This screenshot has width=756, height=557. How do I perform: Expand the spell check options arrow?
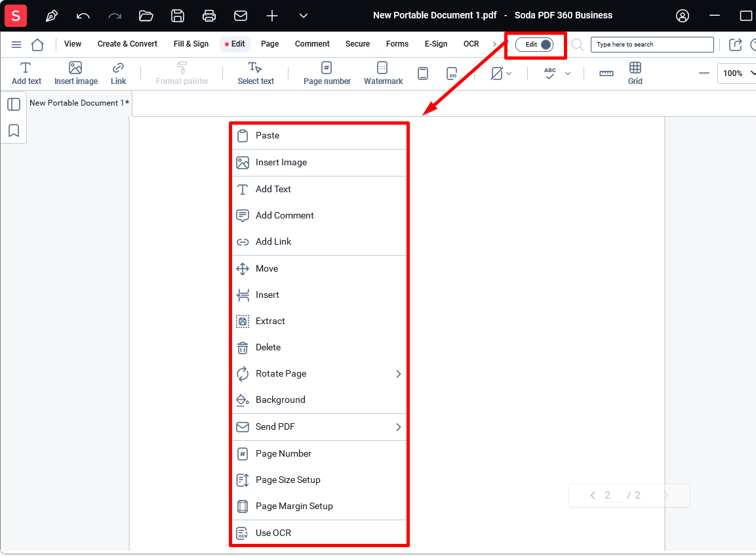tap(568, 73)
